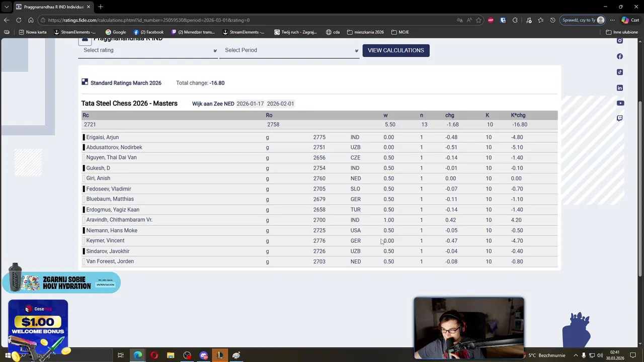644x362 pixels.
Task: Open the media control music-note icon
Action: (x=529, y=20)
